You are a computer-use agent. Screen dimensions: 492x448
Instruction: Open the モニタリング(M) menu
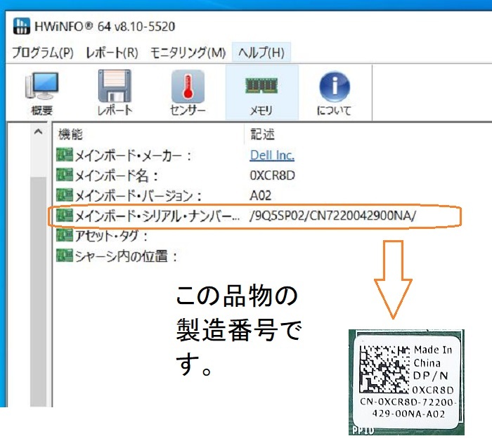coord(188,53)
